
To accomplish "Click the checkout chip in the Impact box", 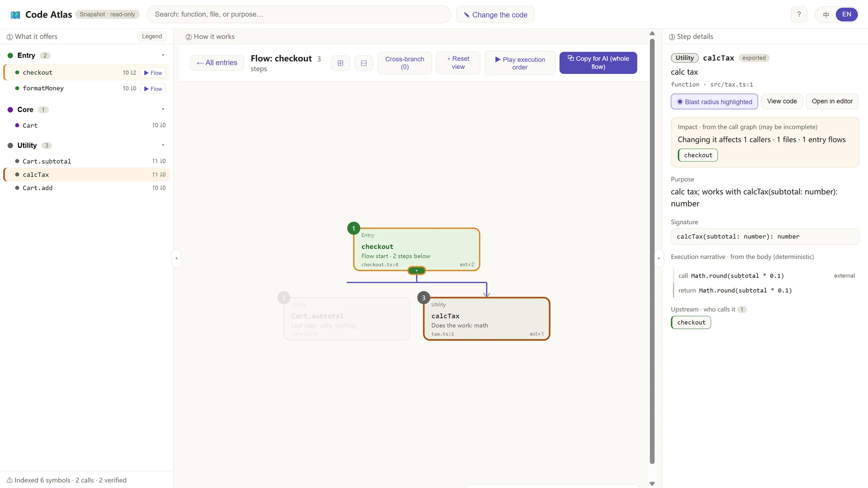I will coord(698,155).
